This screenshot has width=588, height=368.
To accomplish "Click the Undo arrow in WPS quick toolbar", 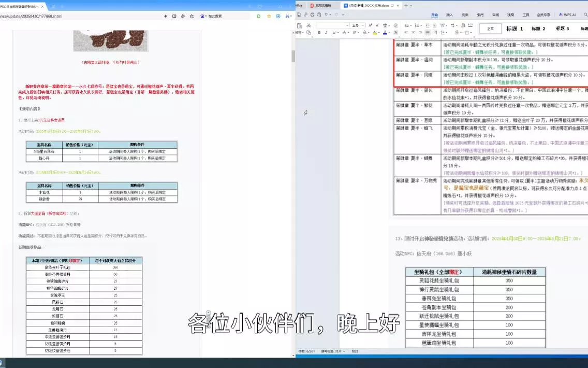I will [326, 15].
